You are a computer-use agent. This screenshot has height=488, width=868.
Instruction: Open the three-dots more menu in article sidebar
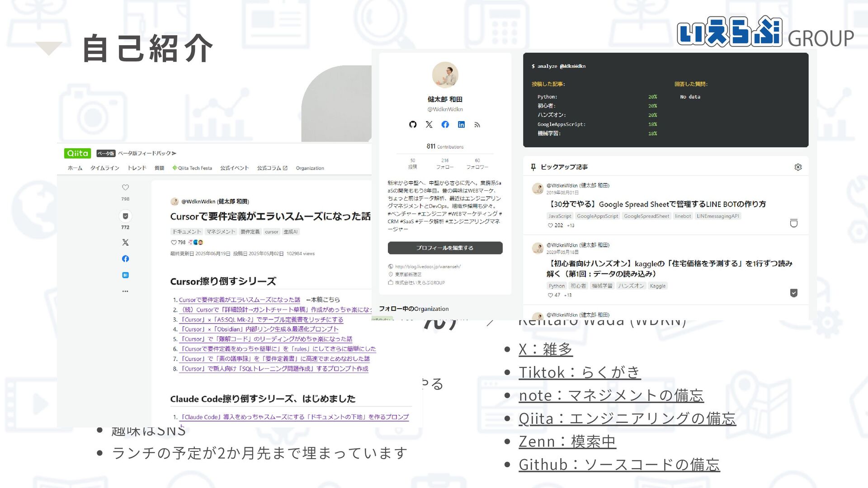[x=126, y=291]
